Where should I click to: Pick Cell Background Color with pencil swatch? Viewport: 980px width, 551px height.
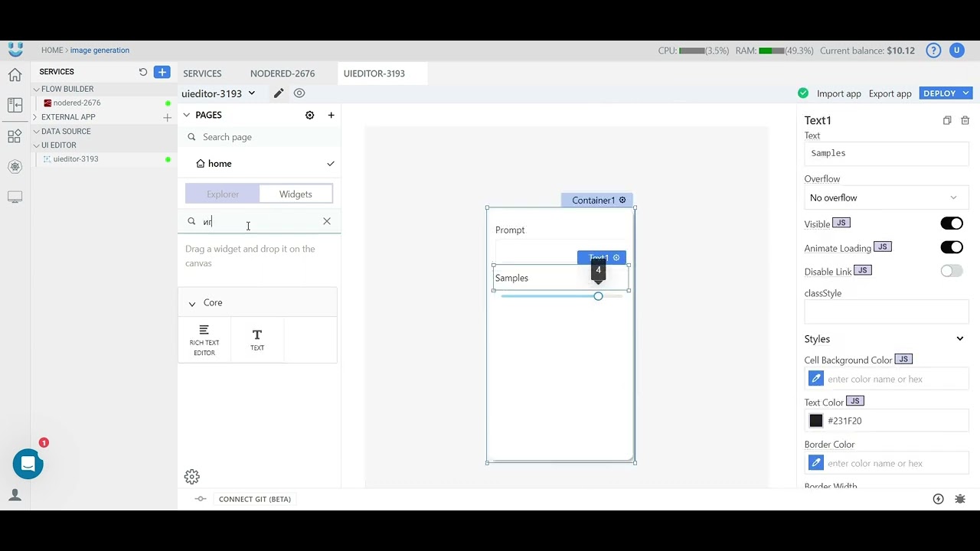pyautogui.click(x=816, y=379)
